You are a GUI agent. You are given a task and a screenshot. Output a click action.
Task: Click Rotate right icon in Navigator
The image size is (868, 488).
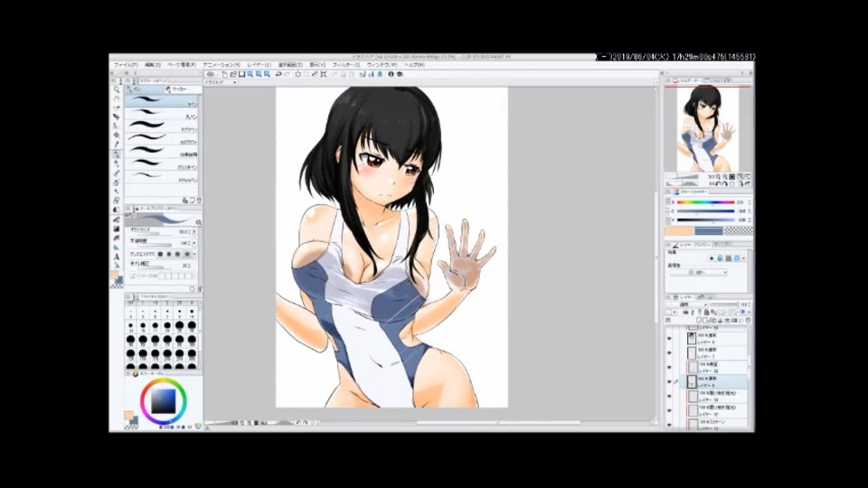(725, 183)
